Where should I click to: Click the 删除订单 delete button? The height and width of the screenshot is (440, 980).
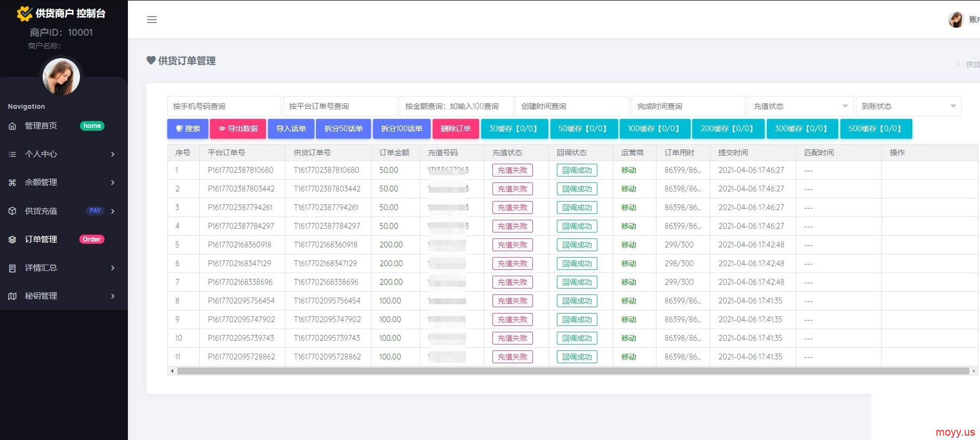point(456,129)
